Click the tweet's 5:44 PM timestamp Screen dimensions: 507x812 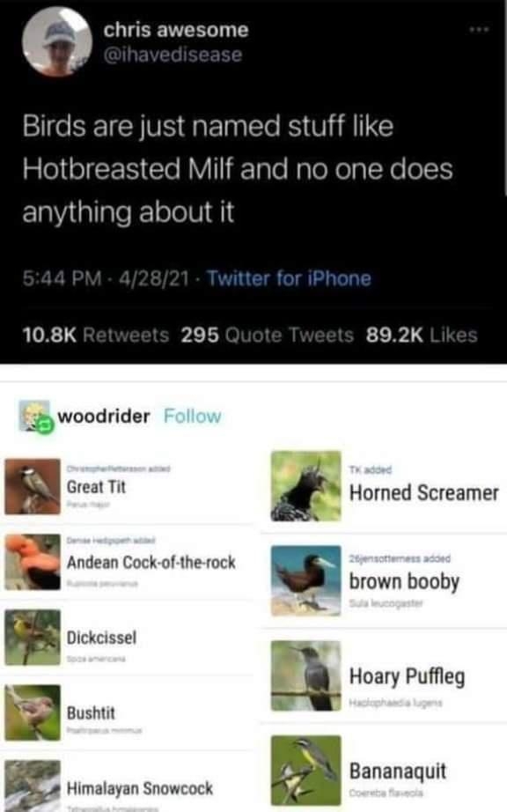tap(62, 278)
